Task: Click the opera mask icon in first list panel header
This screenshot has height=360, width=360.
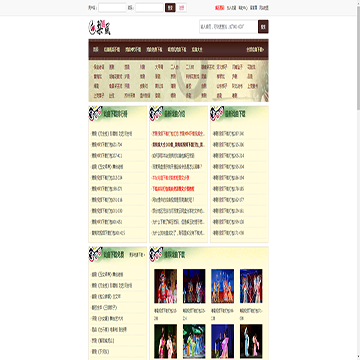Action: coord(95,114)
